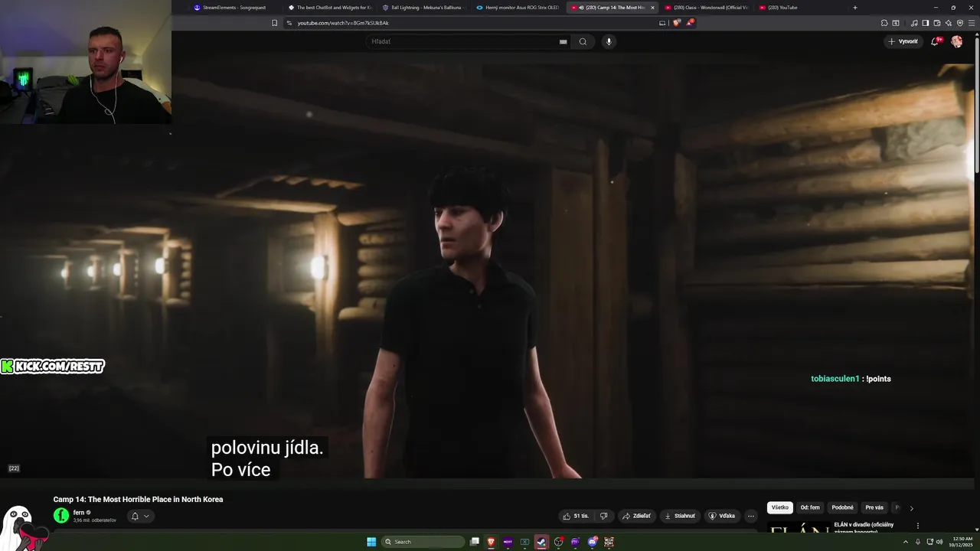Image resolution: width=980 pixels, height=551 pixels.
Task: Open picture-in-picture icon in the address bar
Action: coord(662,23)
